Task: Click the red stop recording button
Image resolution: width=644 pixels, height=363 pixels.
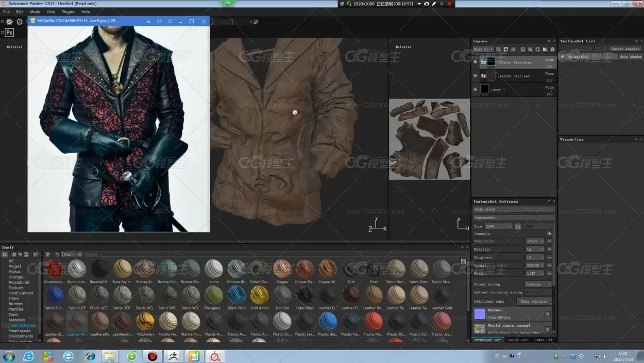Action: coord(449,4)
